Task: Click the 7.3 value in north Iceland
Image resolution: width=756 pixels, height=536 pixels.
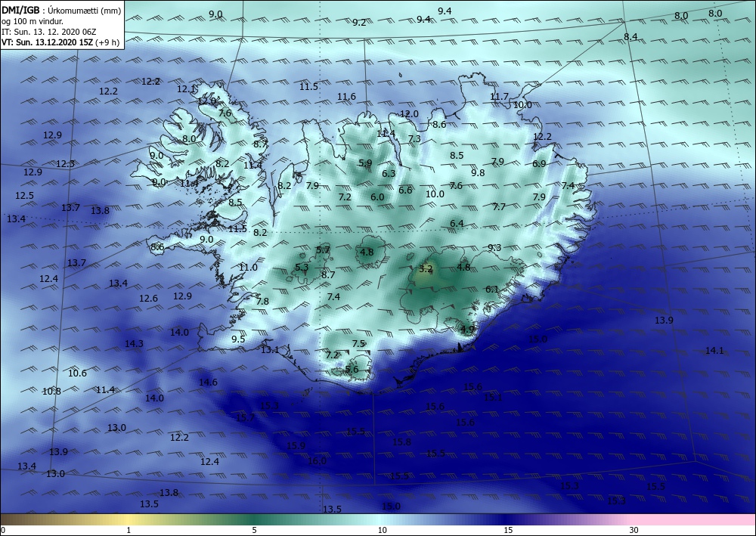Action: pos(414,139)
